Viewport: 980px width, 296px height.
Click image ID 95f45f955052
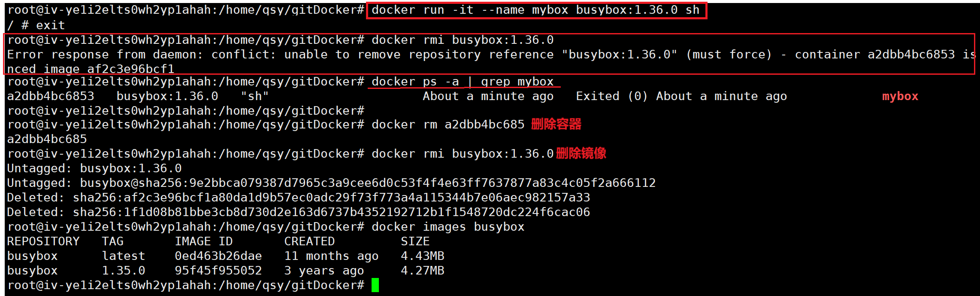click(218, 271)
